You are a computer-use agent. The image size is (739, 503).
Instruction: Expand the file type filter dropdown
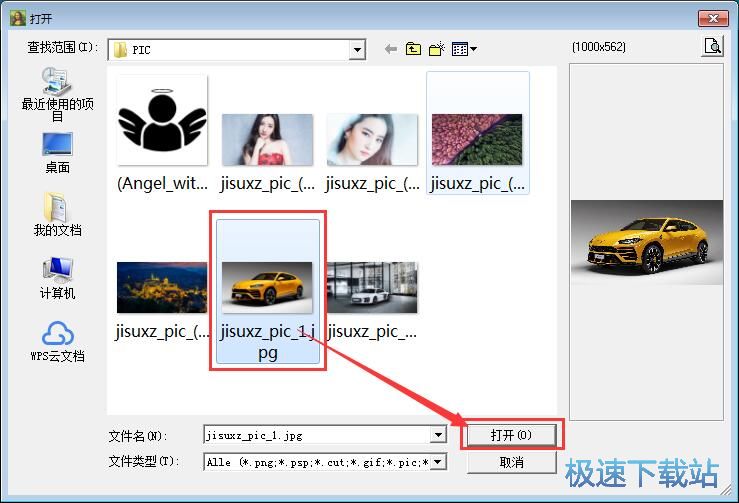click(438, 462)
